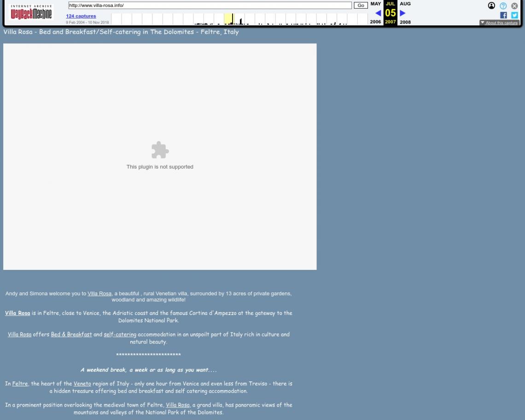Close the Wayback toolbar
525x420 pixels.
[514, 6]
